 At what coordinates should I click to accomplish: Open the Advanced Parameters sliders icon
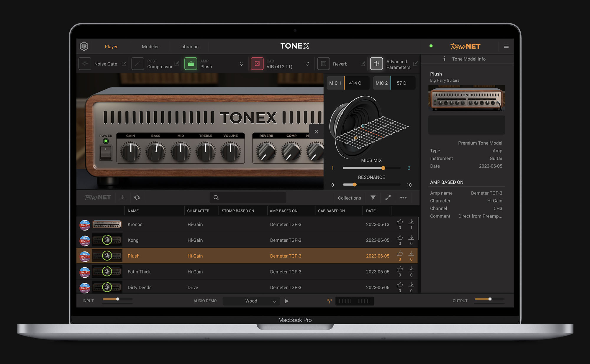tap(376, 64)
